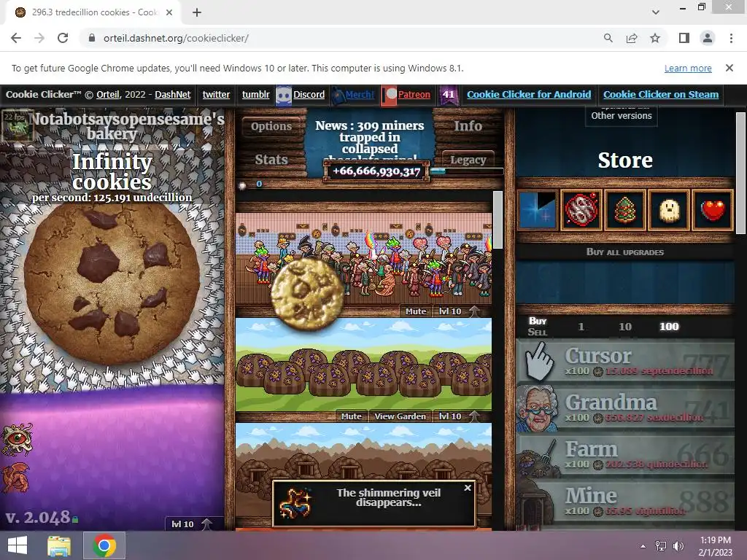747x560 pixels.
Task: Click the red dragon icon
Action: 16,477
